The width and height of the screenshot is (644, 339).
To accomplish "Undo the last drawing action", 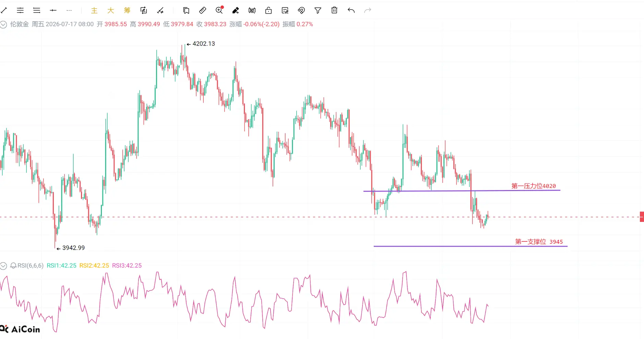I will pos(351,11).
